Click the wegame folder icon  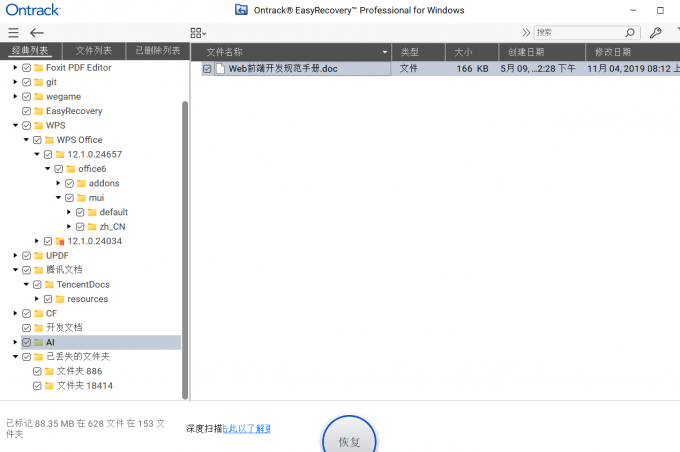coord(39,96)
